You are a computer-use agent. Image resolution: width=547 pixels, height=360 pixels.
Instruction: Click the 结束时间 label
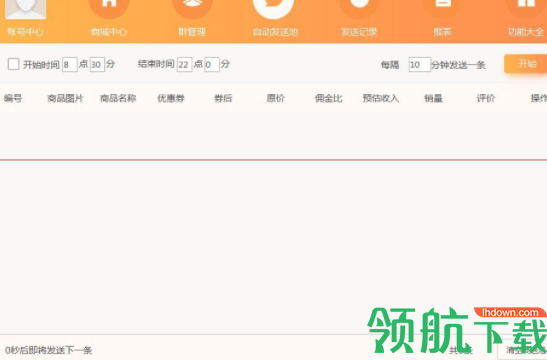point(156,64)
